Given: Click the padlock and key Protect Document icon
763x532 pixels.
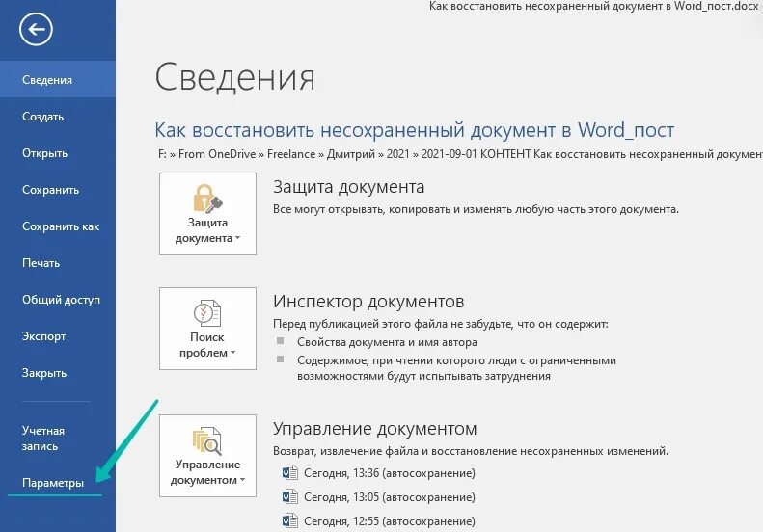Looking at the screenshot, I should click(x=207, y=199).
